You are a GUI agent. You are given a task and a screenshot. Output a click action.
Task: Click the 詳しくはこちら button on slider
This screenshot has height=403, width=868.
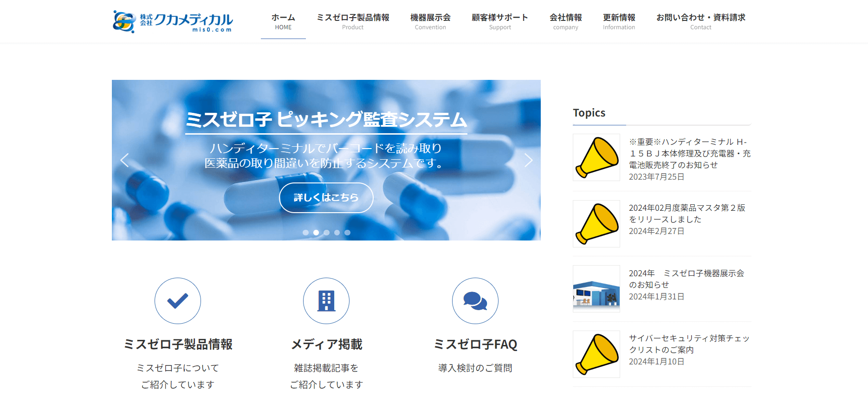pos(326,198)
